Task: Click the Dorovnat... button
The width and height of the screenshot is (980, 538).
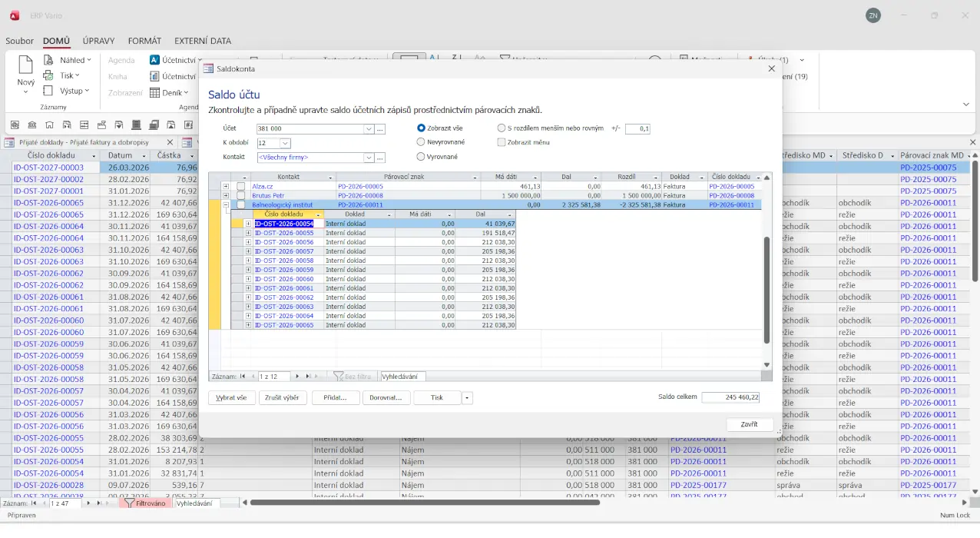Action: (x=386, y=398)
